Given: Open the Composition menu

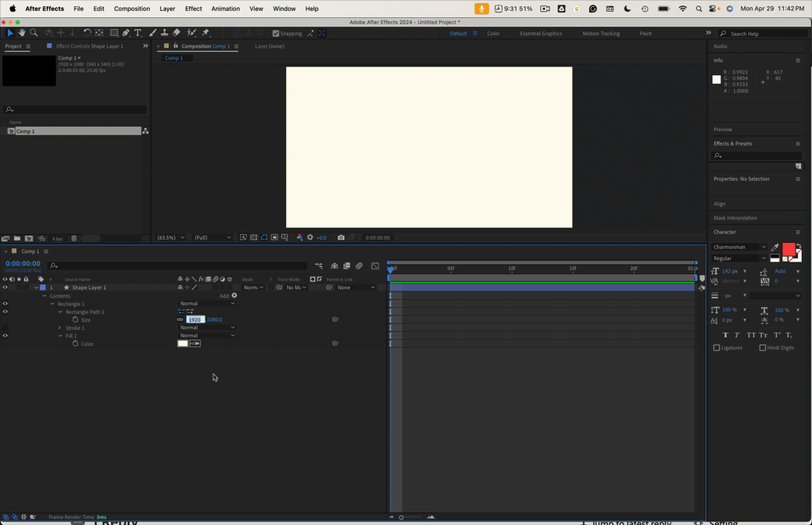Looking at the screenshot, I should click(x=132, y=9).
